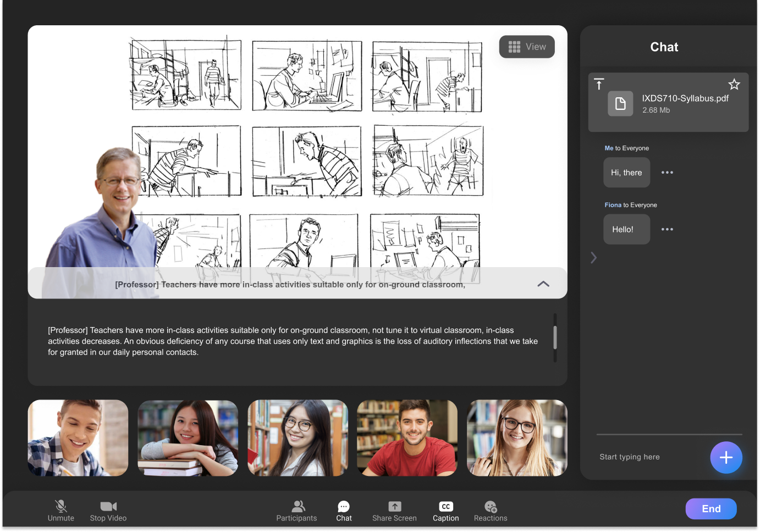760x532 pixels.
Task: Stop Video camera
Action: tap(108, 510)
